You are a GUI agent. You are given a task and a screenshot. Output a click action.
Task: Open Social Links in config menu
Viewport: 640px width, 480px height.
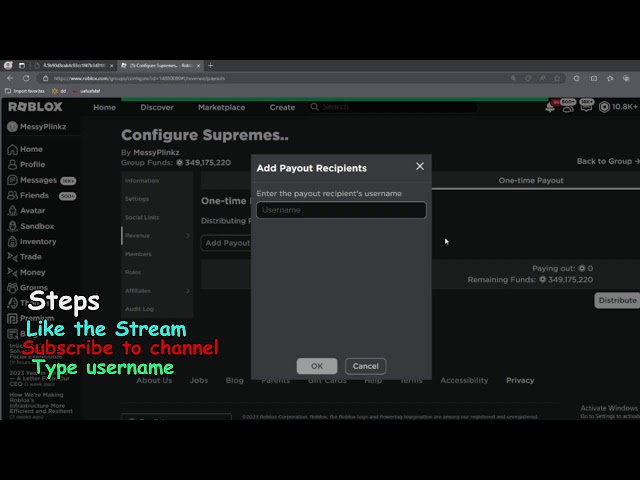(x=142, y=217)
